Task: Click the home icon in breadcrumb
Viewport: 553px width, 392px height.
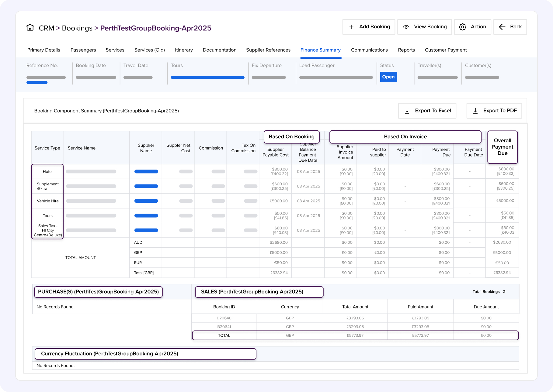Action: point(30,28)
